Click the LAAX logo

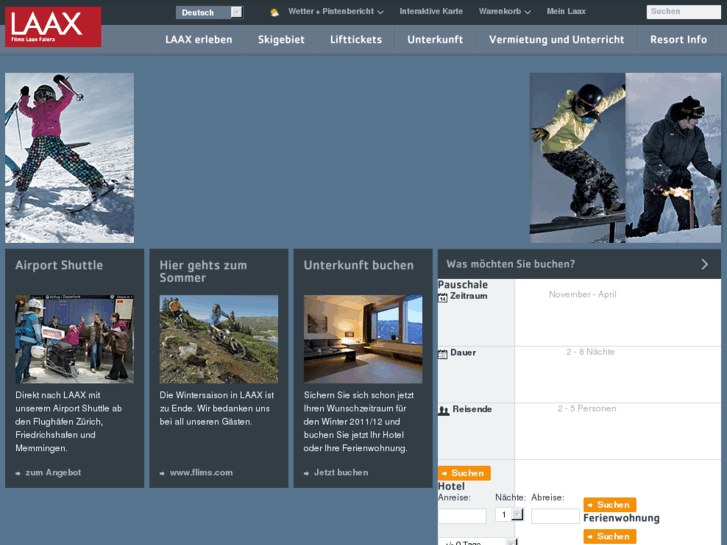(x=53, y=27)
